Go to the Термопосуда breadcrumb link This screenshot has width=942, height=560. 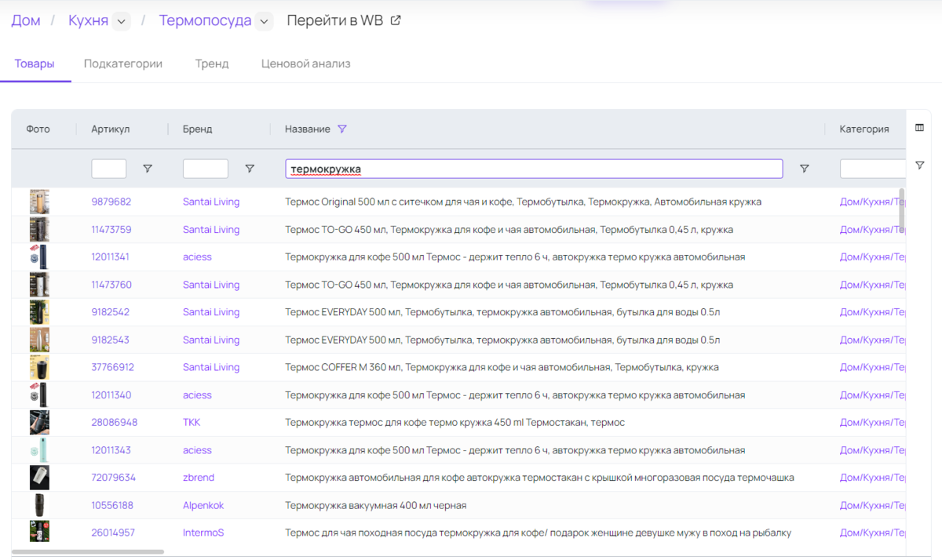coord(206,21)
